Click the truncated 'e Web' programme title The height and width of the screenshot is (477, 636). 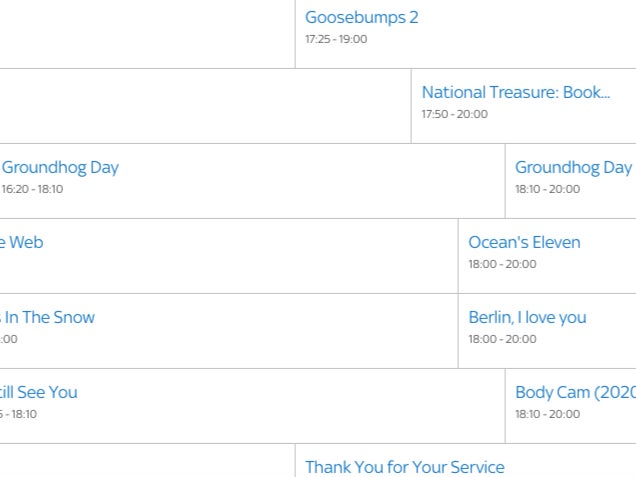[x=21, y=242]
